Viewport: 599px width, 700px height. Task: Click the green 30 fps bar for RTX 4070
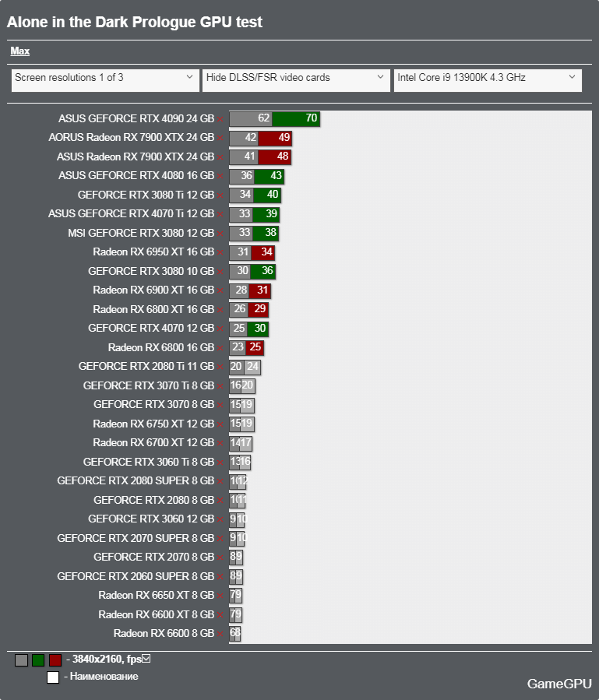click(x=258, y=329)
